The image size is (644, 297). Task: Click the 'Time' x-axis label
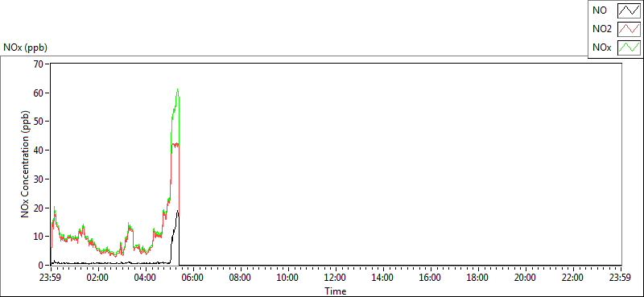pyautogui.click(x=336, y=291)
